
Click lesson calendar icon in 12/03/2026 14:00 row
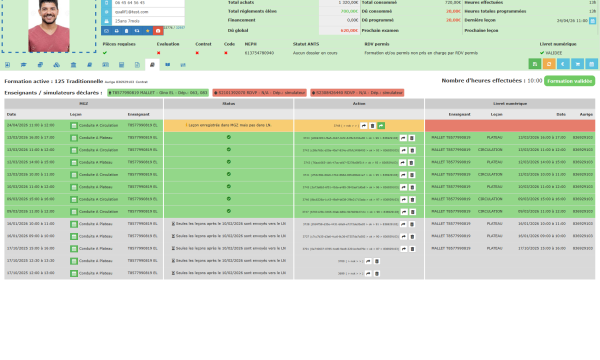(x=74, y=163)
